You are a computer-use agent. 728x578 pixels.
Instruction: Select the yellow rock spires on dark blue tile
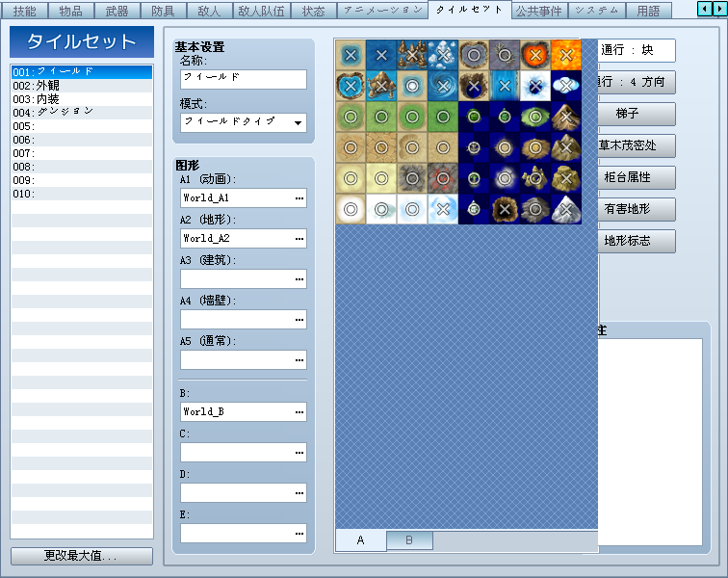click(535, 178)
